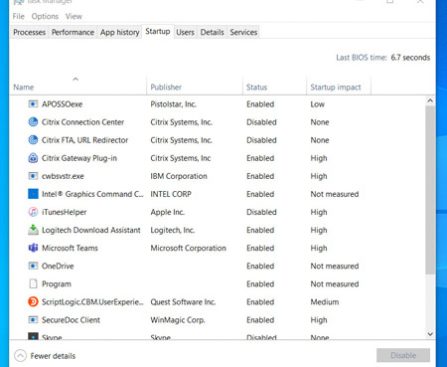Click the ScriptLogic orange icon
This screenshot has height=367, width=447.
tap(33, 302)
